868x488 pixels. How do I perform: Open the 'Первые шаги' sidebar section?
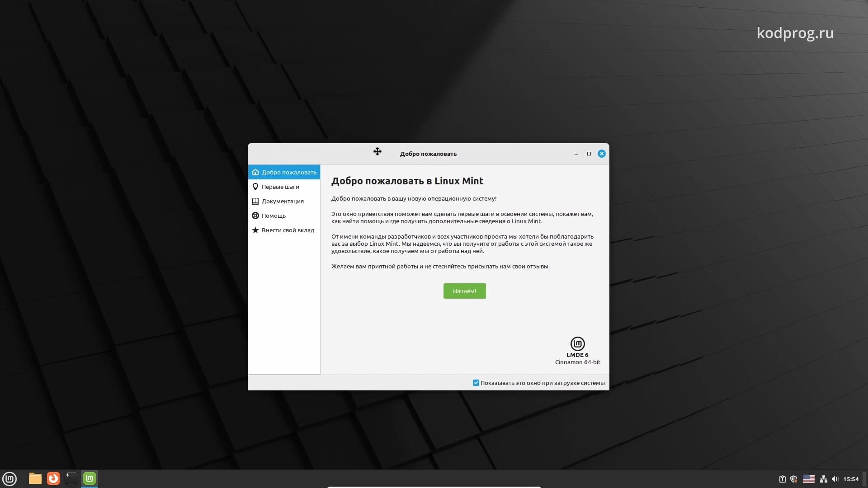(284, 187)
